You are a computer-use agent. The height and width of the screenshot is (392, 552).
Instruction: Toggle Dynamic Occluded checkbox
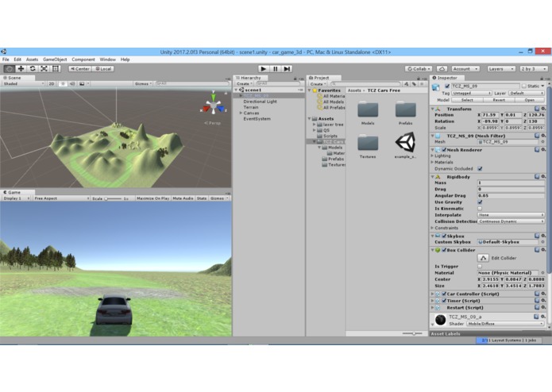(x=480, y=169)
